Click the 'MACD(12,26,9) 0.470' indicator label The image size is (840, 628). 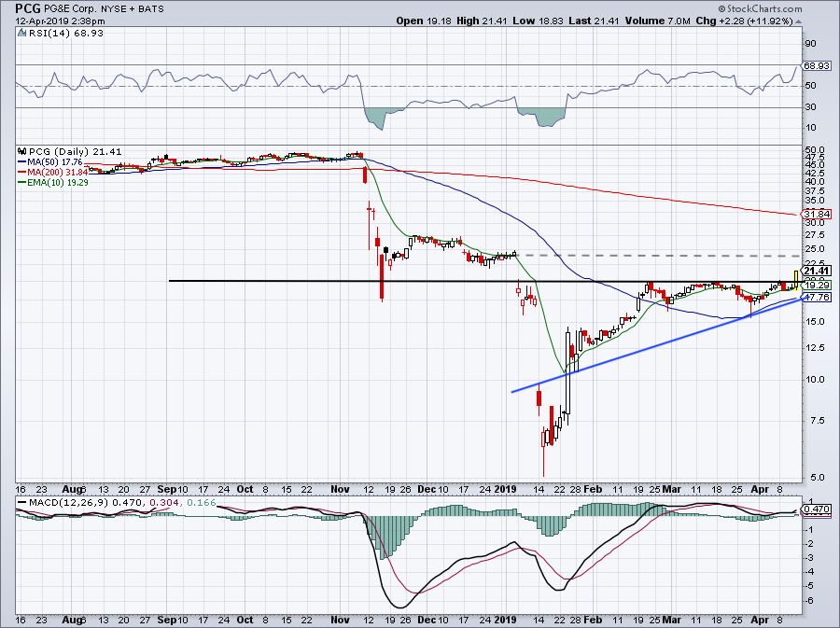coord(86,503)
